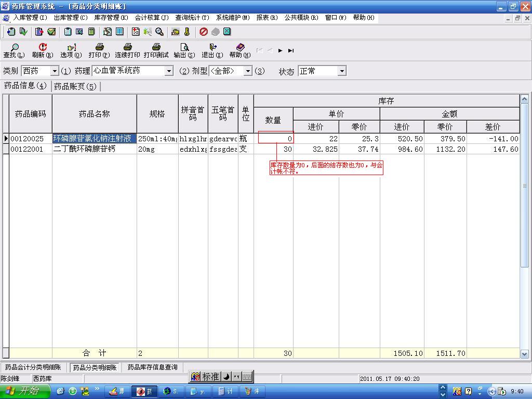Click the teal X box toolbar icon
Screen dimensions: 532x399
(227, 32)
